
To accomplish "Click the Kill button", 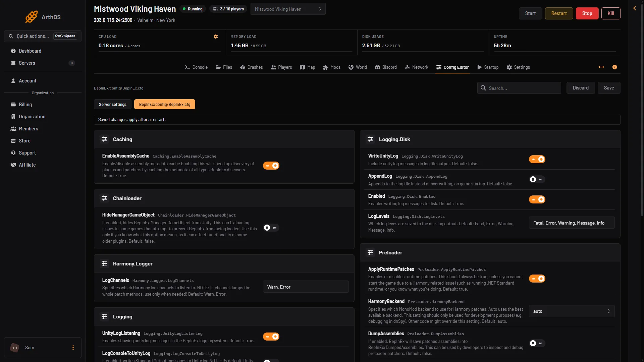I will [611, 13].
